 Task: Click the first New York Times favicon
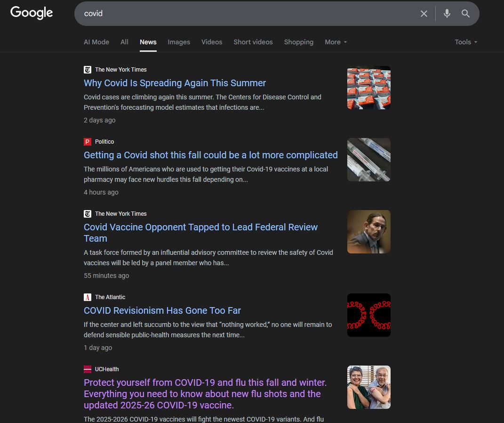pos(88,70)
